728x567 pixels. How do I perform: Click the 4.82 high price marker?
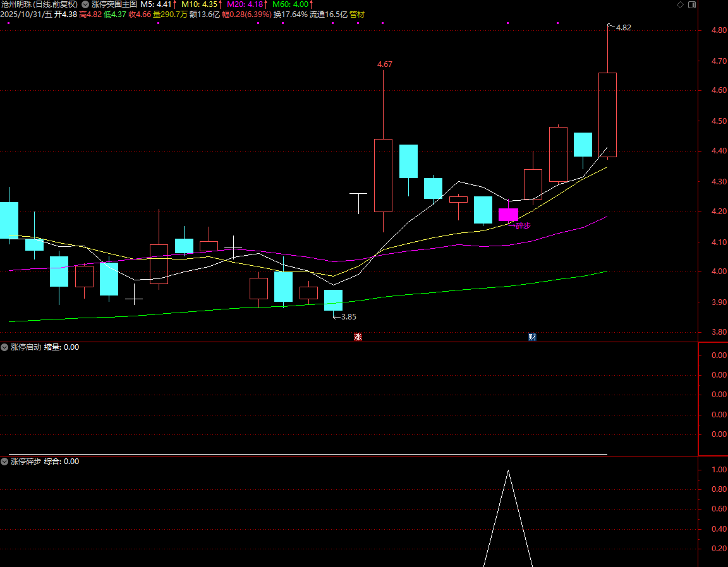click(x=622, y=28)
